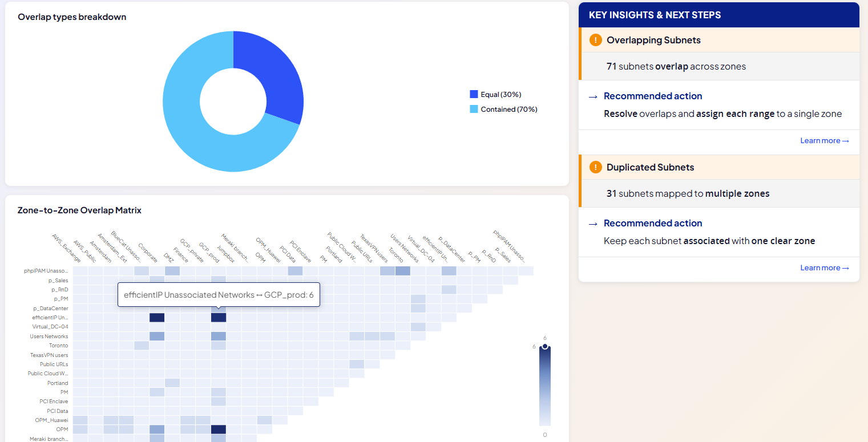
Task: Click the OPM row dark blue cell
Action: pyautogui.click(x=219, y=429)
